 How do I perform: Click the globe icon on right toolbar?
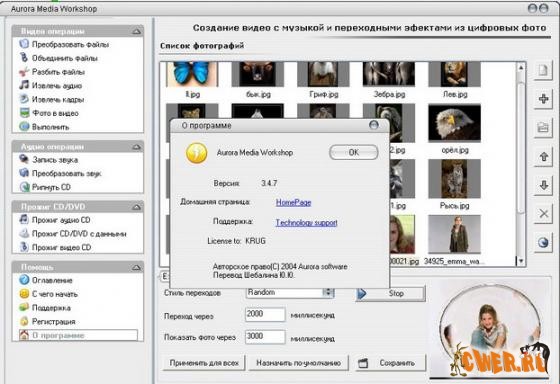[543, 243]
